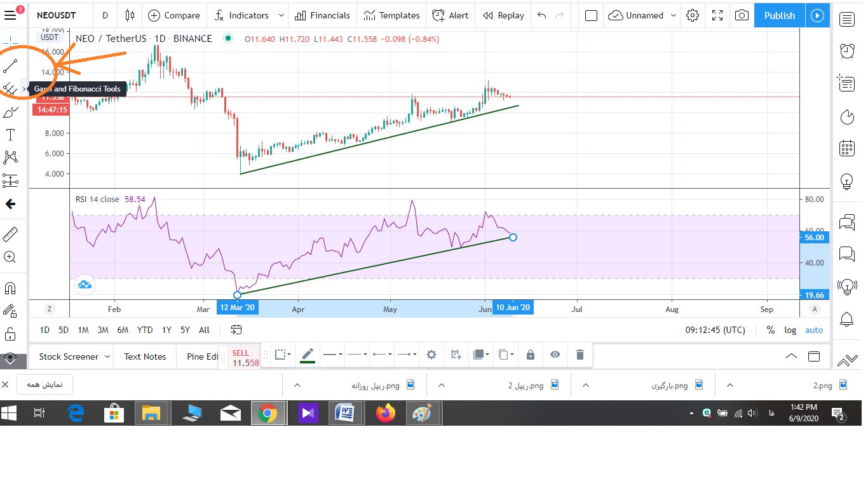The height and width of the screenshot is (488, 868).
Task: Select the Gann and Fibonacci tools icon
Action: pyautogui.click(x=10, y=89)
